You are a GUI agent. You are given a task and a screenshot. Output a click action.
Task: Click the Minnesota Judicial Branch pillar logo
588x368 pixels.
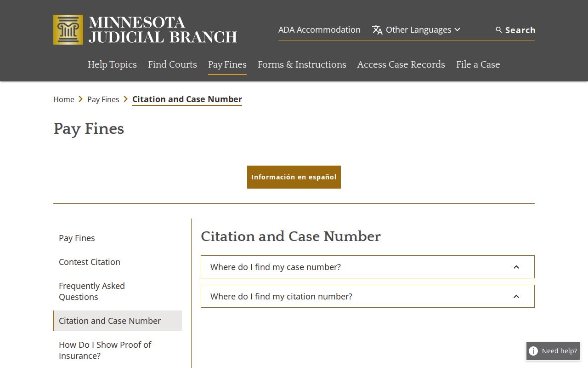point(68,29)
